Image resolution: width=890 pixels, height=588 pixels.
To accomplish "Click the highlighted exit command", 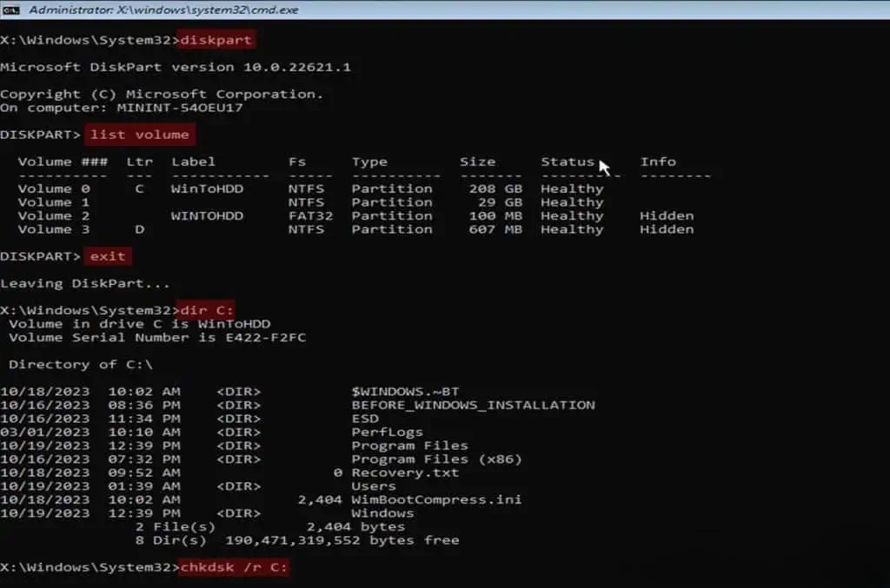I will coord(108,256).
